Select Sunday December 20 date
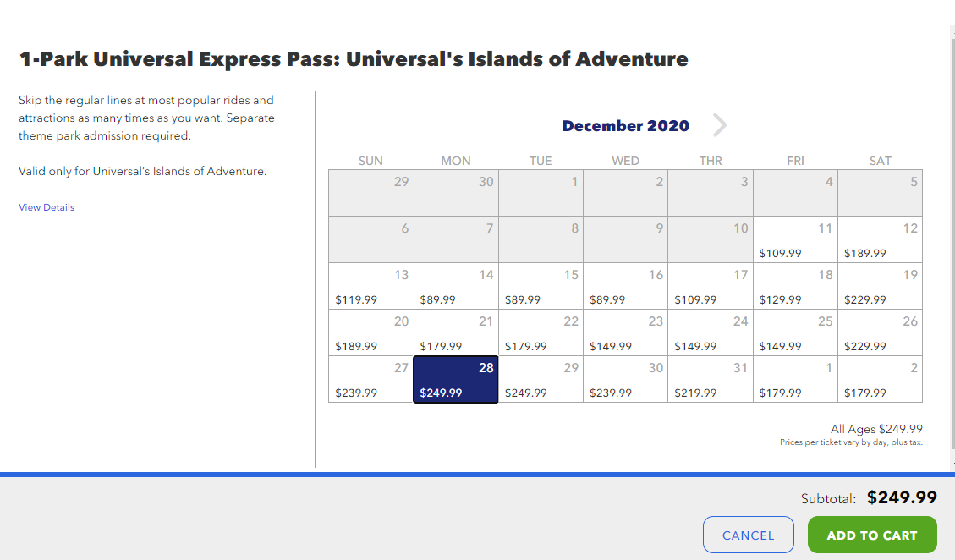The image size is (955, 560). [x=370, y=332]
